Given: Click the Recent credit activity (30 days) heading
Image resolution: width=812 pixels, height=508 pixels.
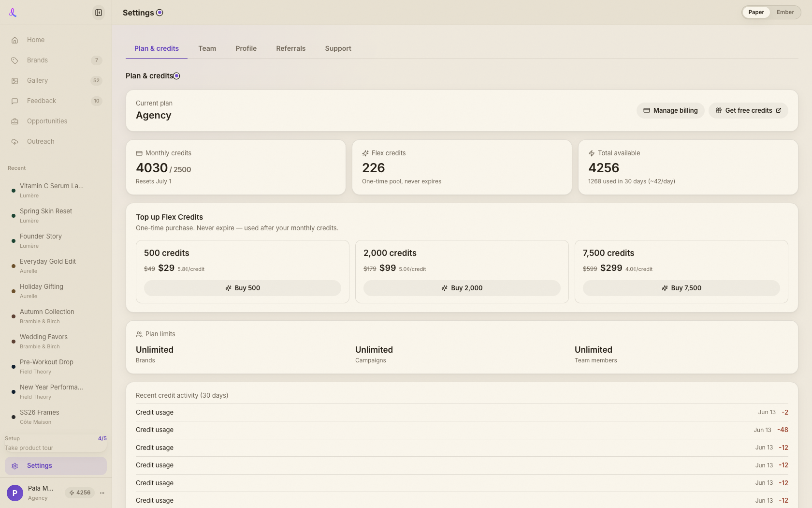Looking at the screenshot, I should click(x=182, y=395).
